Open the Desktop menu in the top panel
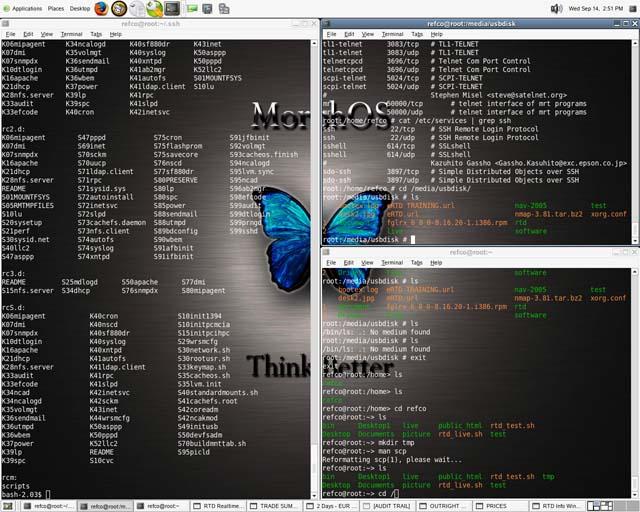Viewport: 640px width, 512px height. (x=80, y=8)
